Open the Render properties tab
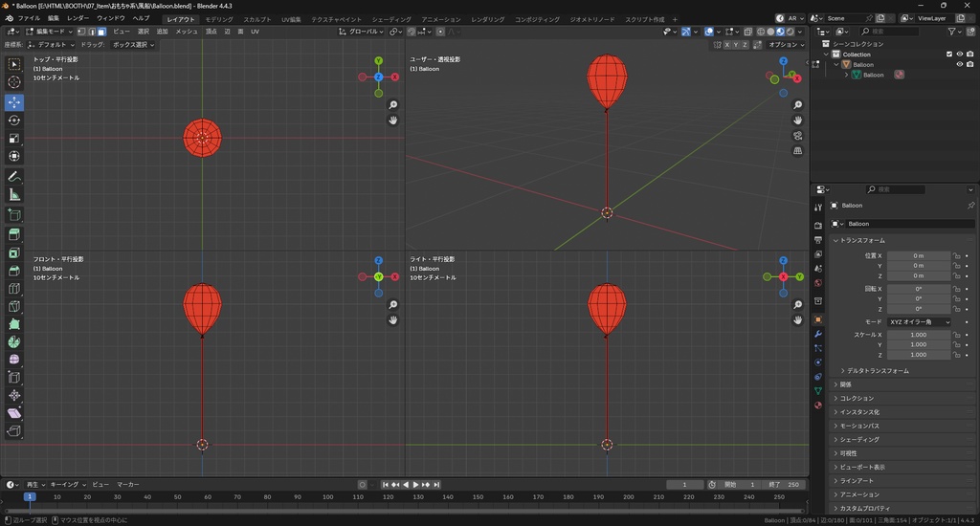 [x=818, y=225]
